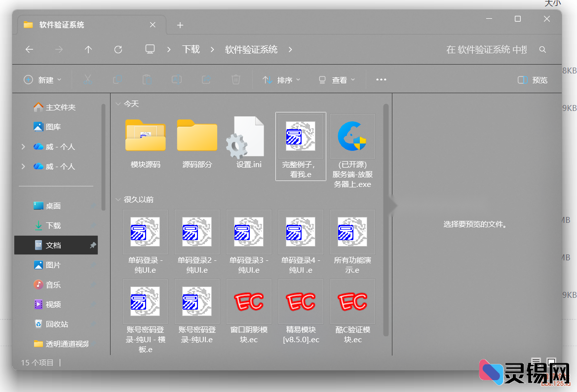Click the Copy icon in the toolbar
This screenshot has width=577, height=392.
(x=117, y=79)
